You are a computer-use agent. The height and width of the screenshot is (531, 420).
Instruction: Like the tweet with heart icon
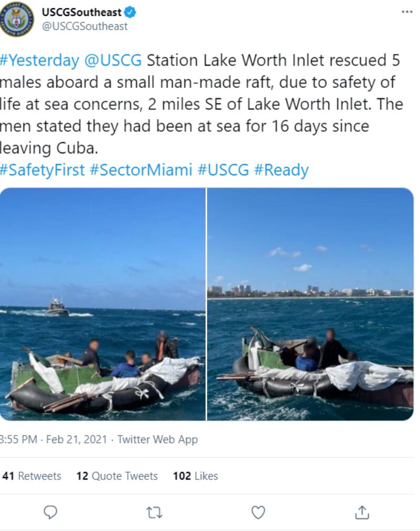258,513
